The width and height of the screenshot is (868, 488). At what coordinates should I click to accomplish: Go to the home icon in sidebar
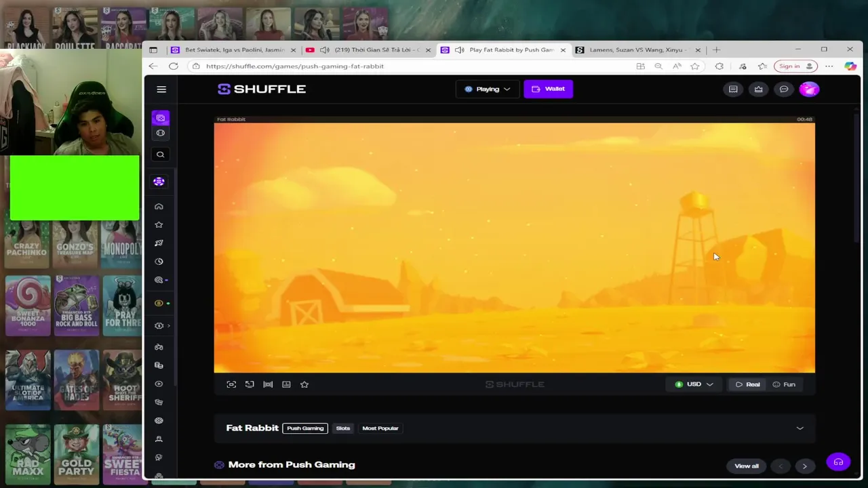[x=159, y=206]
